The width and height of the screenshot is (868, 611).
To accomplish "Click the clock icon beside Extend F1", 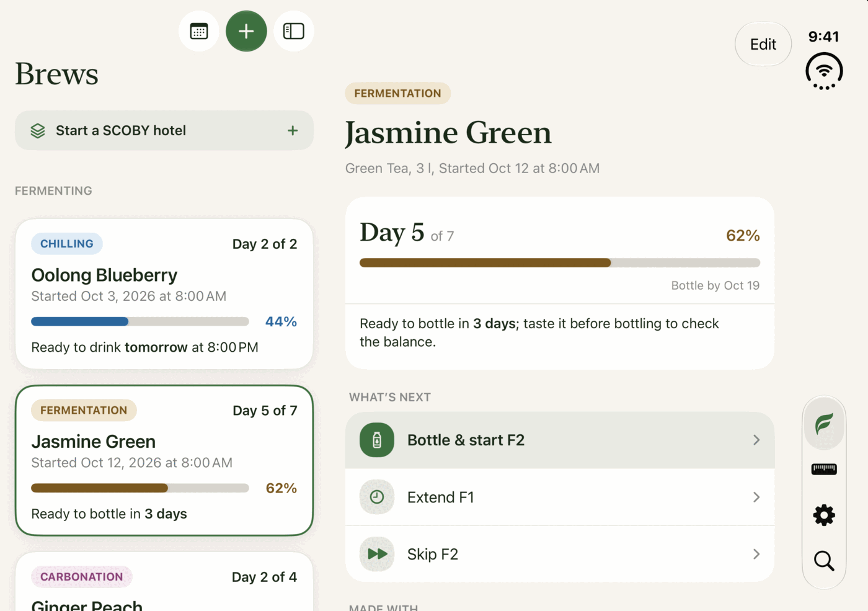I will [377, 497].
